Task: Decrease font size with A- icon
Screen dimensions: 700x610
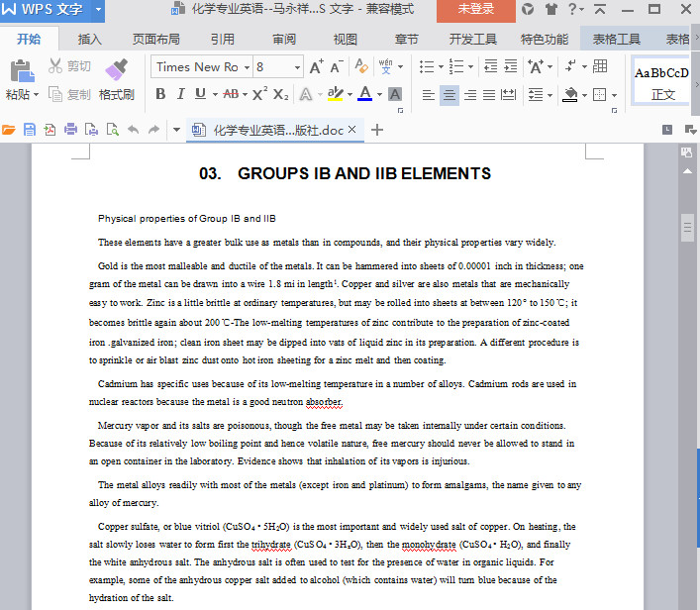Action: [x=337, y=67]
